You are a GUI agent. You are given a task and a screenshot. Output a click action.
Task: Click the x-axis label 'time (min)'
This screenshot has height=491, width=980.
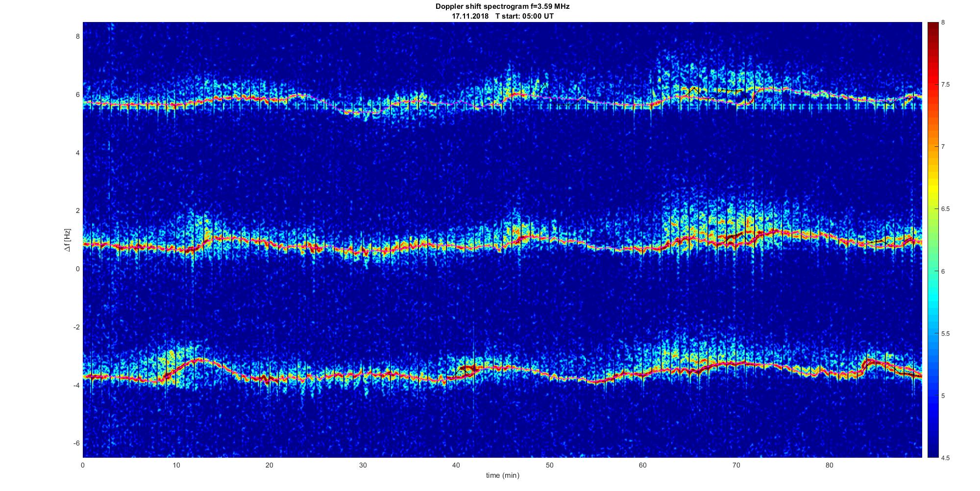coord(503,475)
